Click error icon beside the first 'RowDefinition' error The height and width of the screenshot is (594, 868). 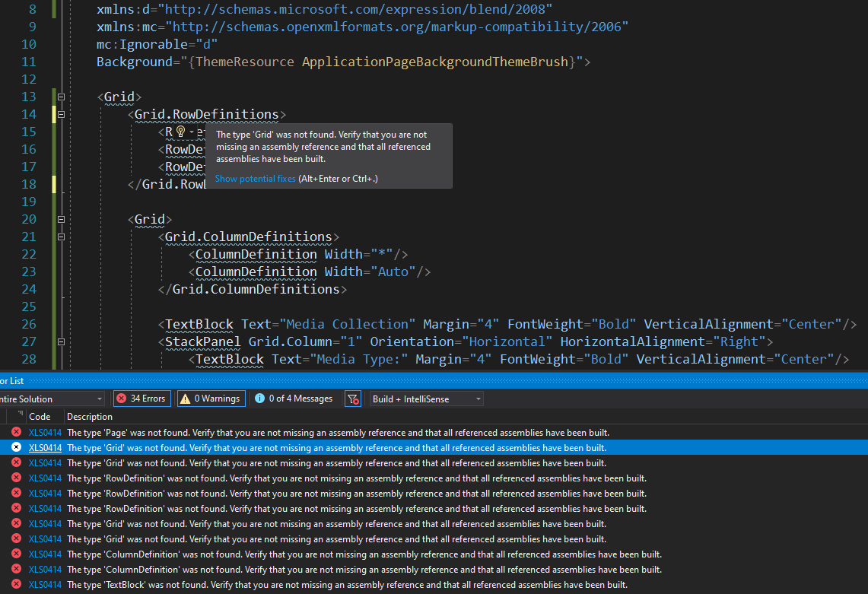17,478
